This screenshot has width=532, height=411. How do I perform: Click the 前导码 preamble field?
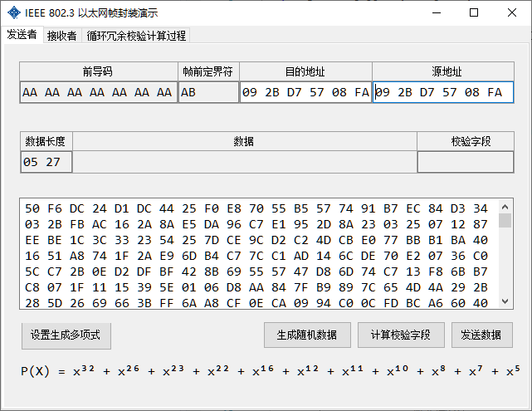(x=98, y=92)
